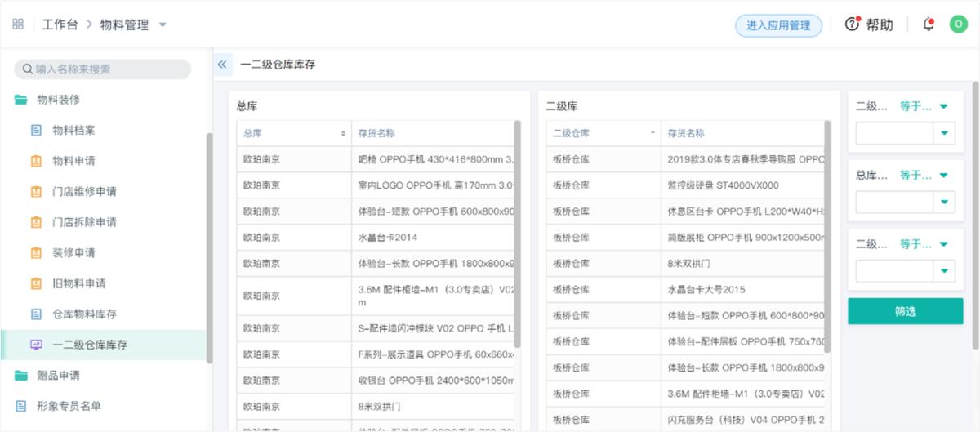The image size is (980, 432).
Task: Click the 门店拆除申请 form icon
Action: point(36,222)
